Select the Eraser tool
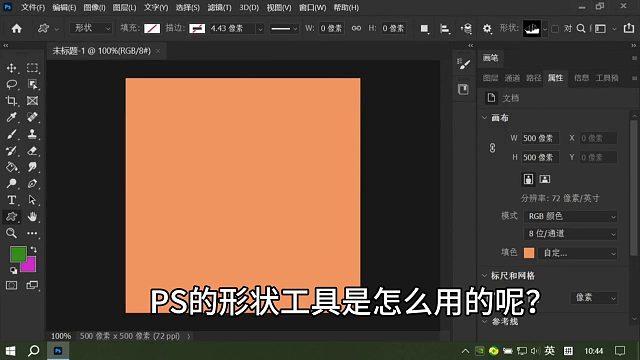Screen dimensions: 640x360 (32, 151)
